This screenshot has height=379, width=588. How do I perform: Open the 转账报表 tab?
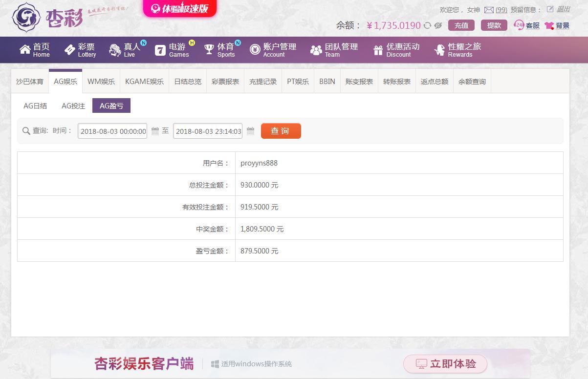pyautogui.click(x=397, y=82)
